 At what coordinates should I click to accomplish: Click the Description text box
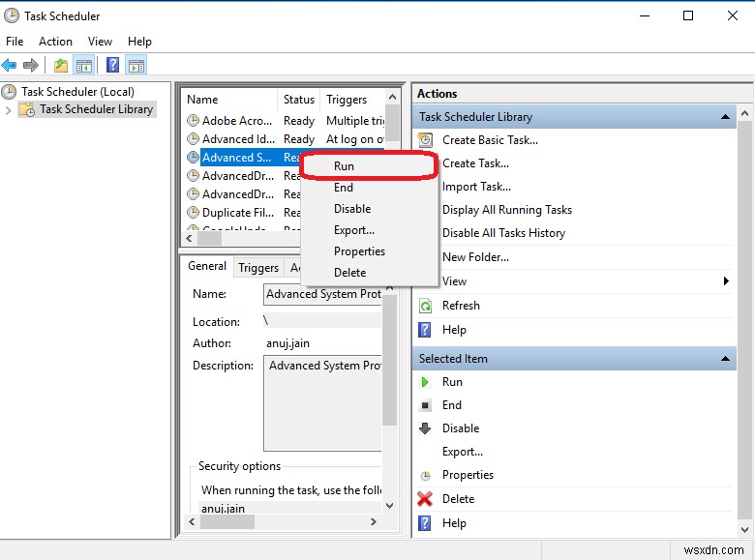[322, 403]
